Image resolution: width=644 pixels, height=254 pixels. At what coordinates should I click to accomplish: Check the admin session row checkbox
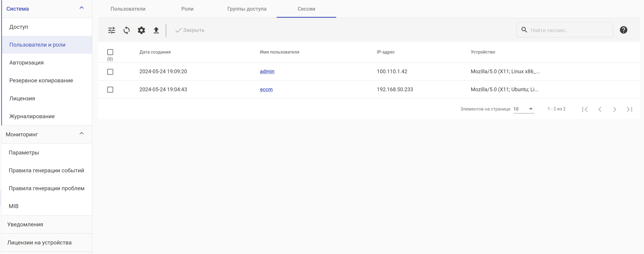point(110,72)
